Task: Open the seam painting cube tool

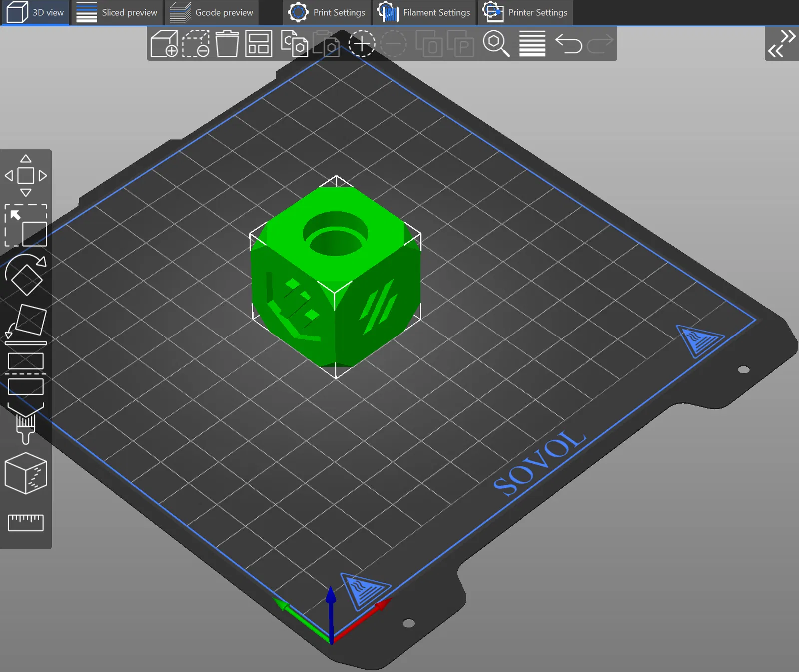Action: tap(26, 473)
